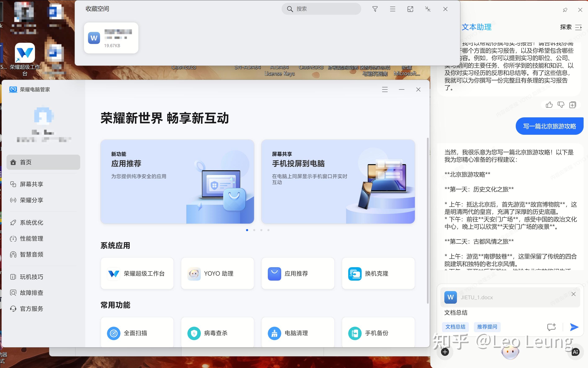This screenshot has width=588, height=368.
Task: Open the 应用推荐 system app tile
Action: (298, 273)
